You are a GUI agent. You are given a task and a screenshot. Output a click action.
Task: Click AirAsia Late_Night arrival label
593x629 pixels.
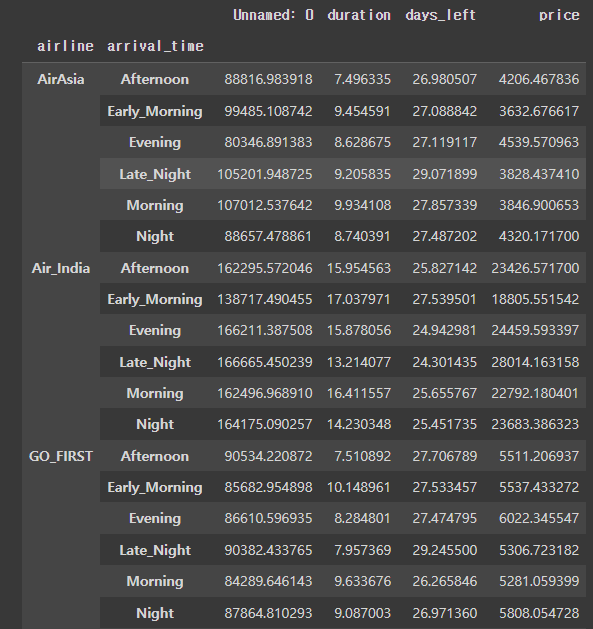tap(155, 174)
